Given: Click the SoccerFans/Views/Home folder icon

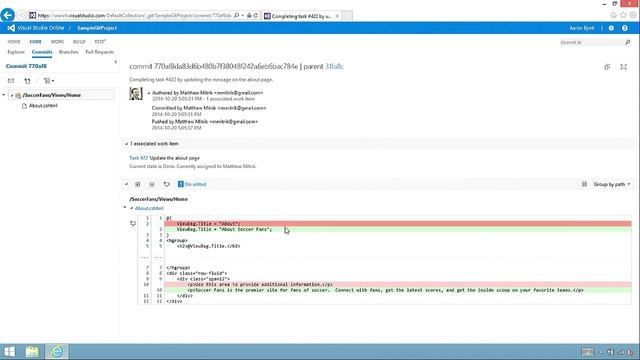Looking at the screenshot, I should coord(18,96).
